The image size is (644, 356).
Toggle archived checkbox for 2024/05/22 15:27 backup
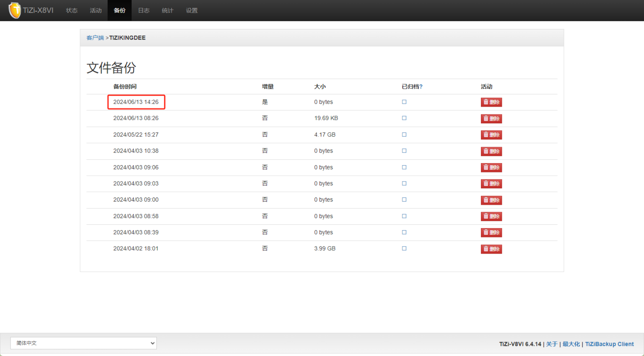tap(404, 135)
